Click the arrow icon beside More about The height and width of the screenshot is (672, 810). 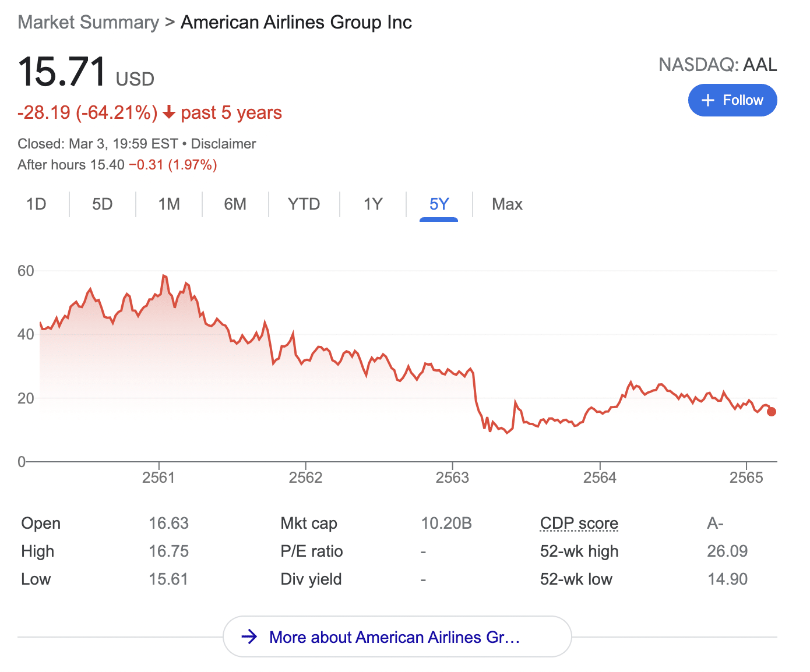(249, 636)
